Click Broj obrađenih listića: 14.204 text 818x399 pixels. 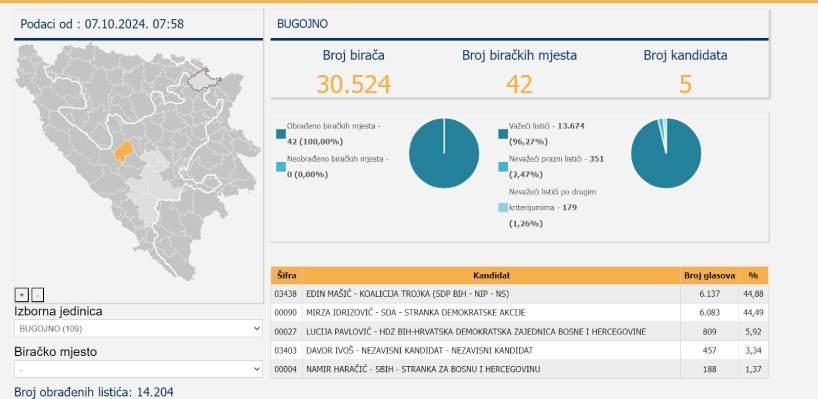click(x=94, y=392)
